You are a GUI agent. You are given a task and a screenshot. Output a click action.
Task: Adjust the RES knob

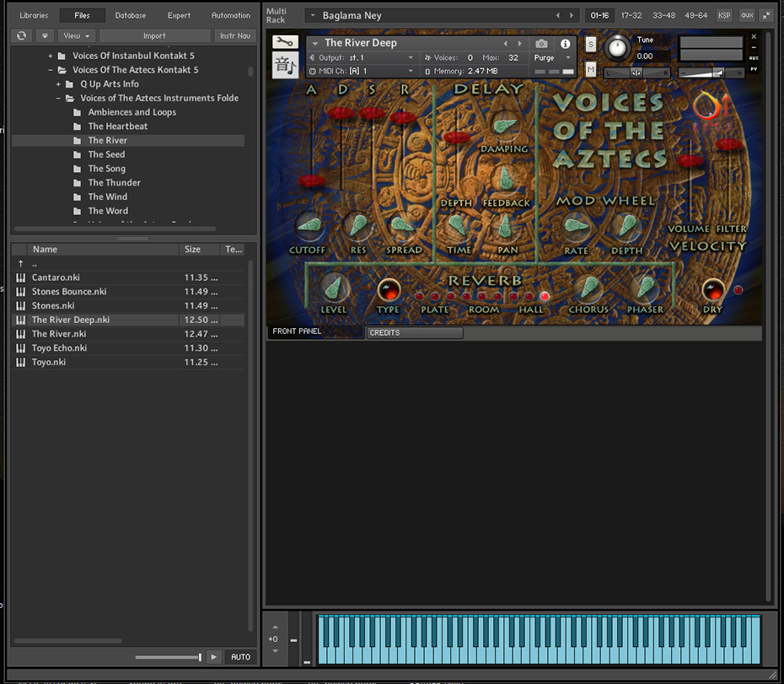pyautogui.click(x=357, y=225)
